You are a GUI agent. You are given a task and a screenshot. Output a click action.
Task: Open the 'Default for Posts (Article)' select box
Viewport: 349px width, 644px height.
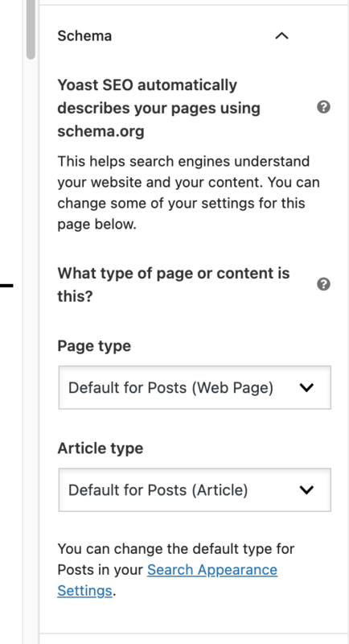[195, 489]
